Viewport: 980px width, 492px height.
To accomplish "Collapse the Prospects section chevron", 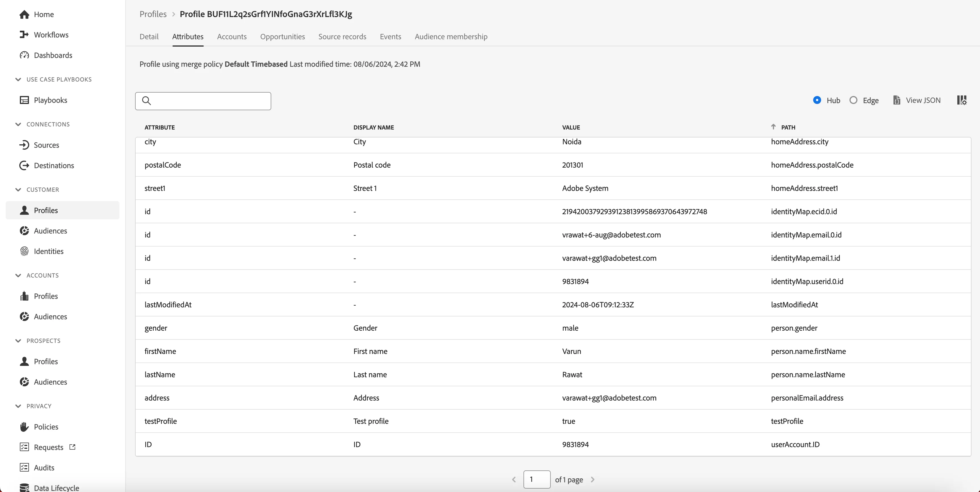I will pyautogui.click(x=18, y=341).
